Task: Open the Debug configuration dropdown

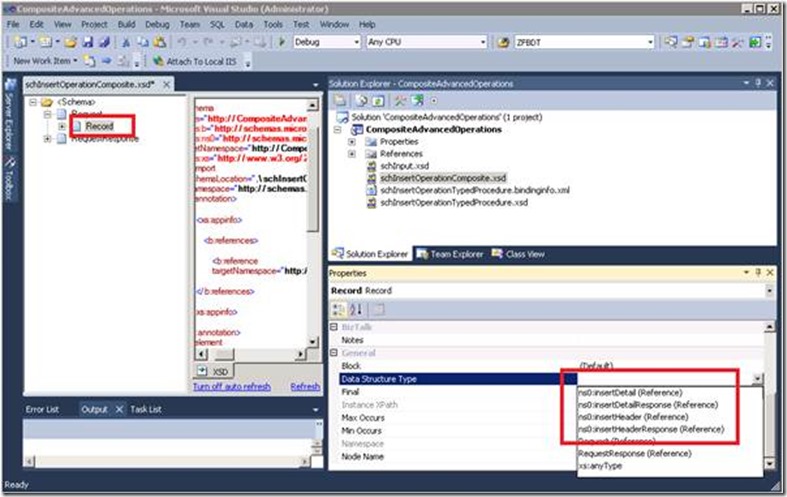Action: coord(357,42)
